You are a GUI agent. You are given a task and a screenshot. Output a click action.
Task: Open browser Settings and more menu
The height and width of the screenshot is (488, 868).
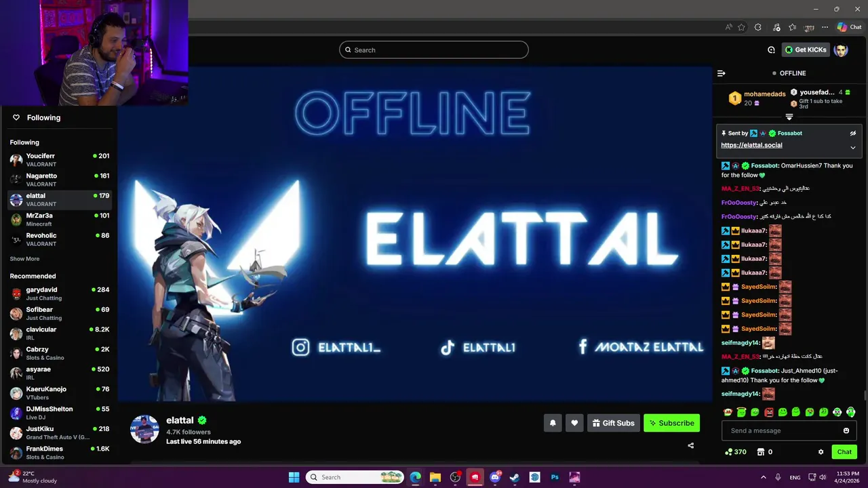click(825, 27)
